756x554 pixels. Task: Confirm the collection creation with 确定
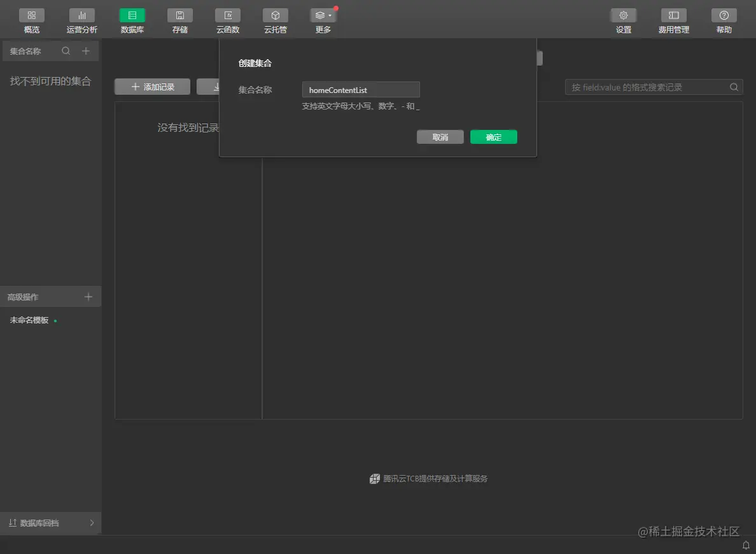pos(494,137)
